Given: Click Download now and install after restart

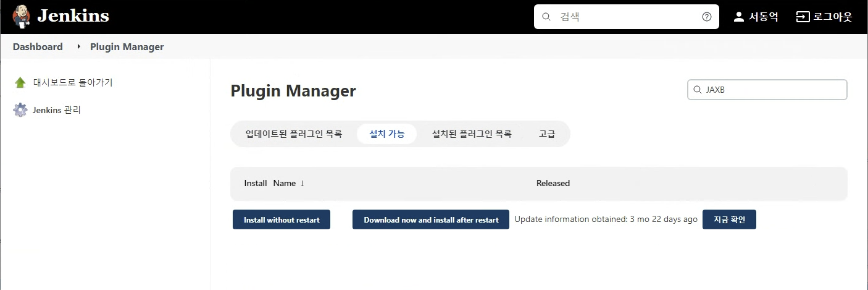Looking at the screenshot, I should (431, 220).
